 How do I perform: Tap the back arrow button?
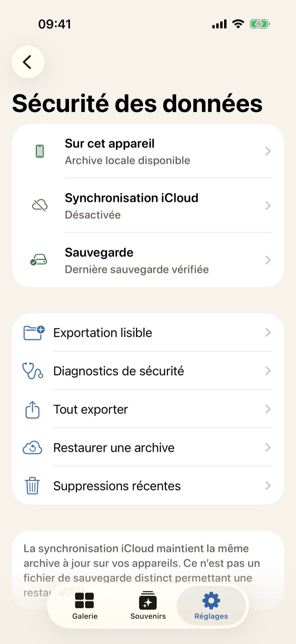click(28, 62)
